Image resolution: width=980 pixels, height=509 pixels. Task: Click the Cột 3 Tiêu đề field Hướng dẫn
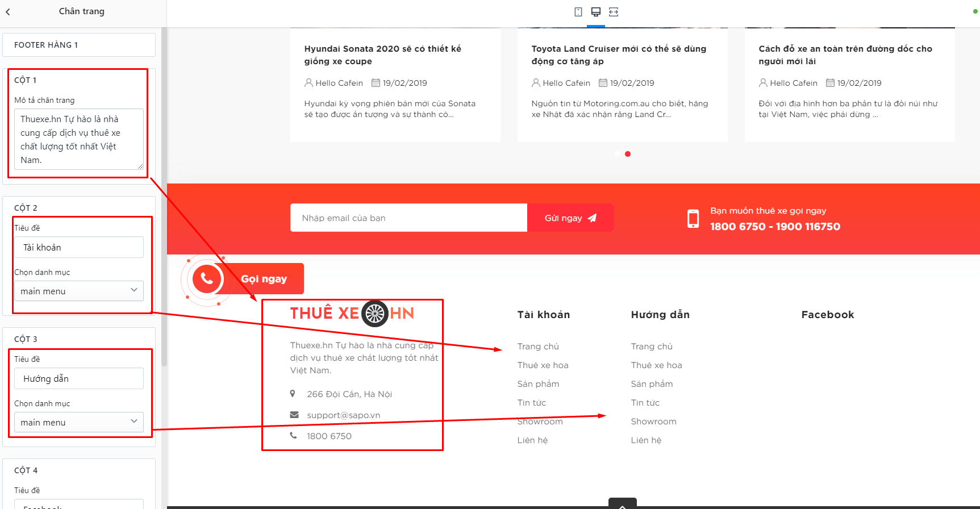click(x=79, y=378)
